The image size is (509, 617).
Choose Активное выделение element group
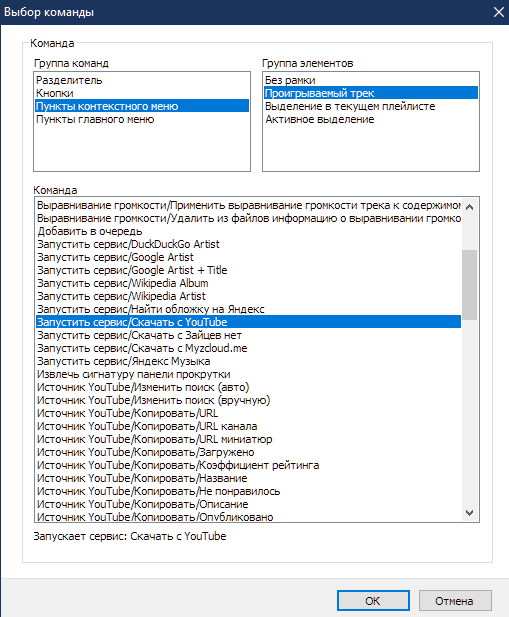coord(371,119)
